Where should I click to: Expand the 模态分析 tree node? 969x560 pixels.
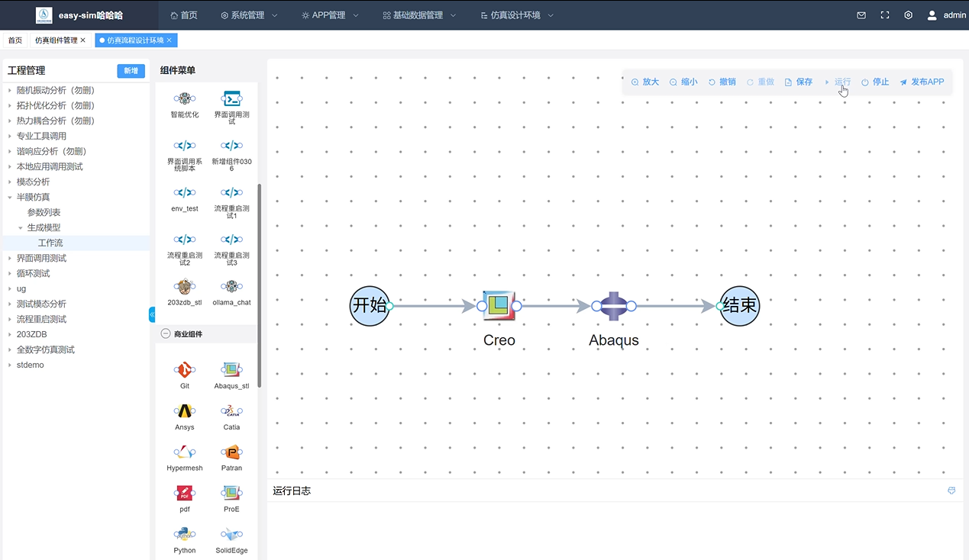click(x=10, y=182)
